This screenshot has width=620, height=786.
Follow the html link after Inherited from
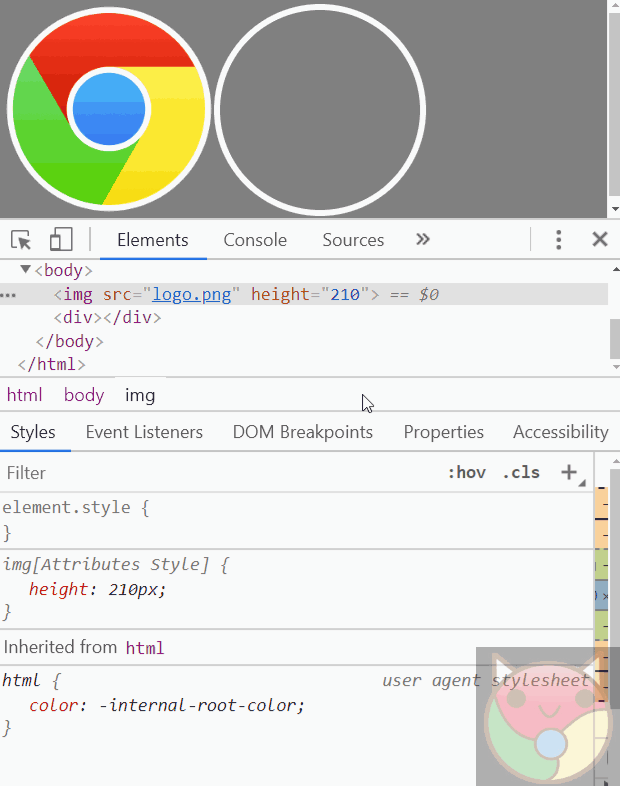(x=145, y=648)
